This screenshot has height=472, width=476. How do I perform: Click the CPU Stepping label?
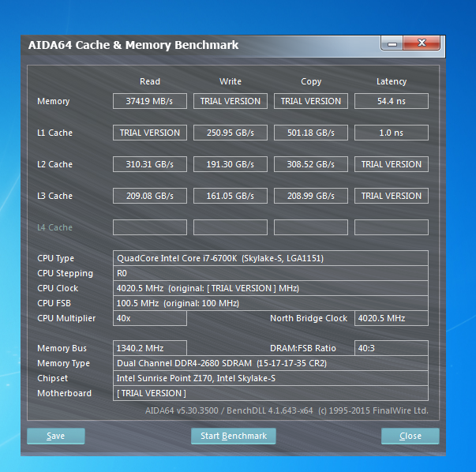point(65,273)
